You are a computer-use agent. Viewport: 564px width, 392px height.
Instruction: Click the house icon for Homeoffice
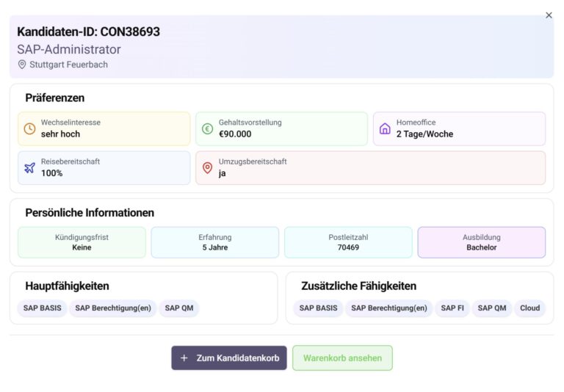385,128
